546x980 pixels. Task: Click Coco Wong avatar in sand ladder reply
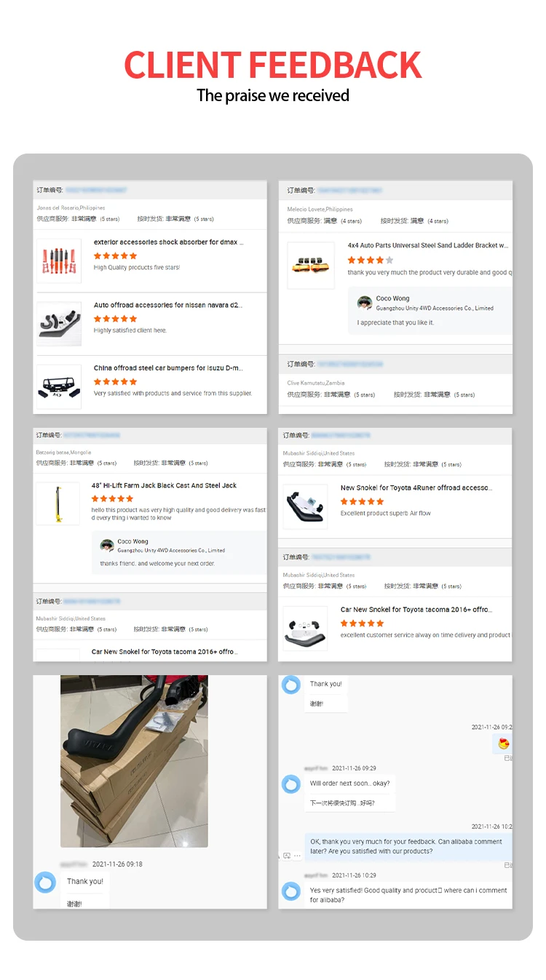point(365,303)
